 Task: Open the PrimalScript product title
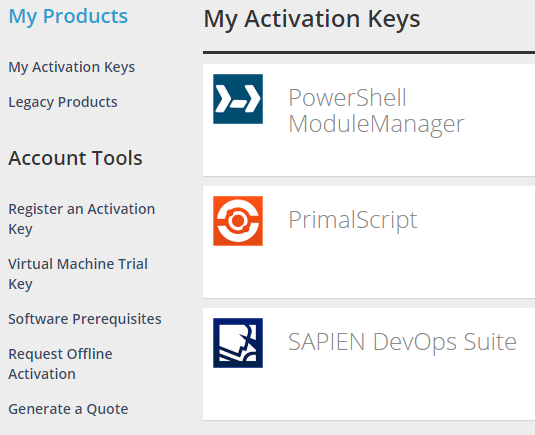point(352,220)
